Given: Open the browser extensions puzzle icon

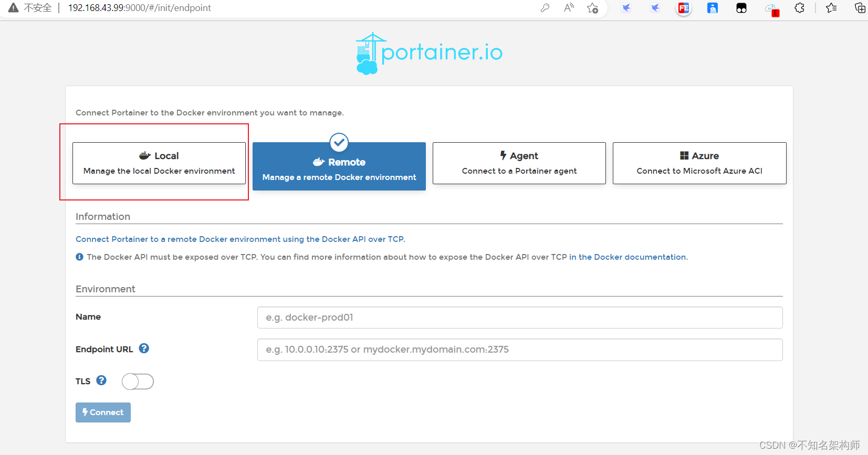Looking at the screenshot, I should (800, 8).
